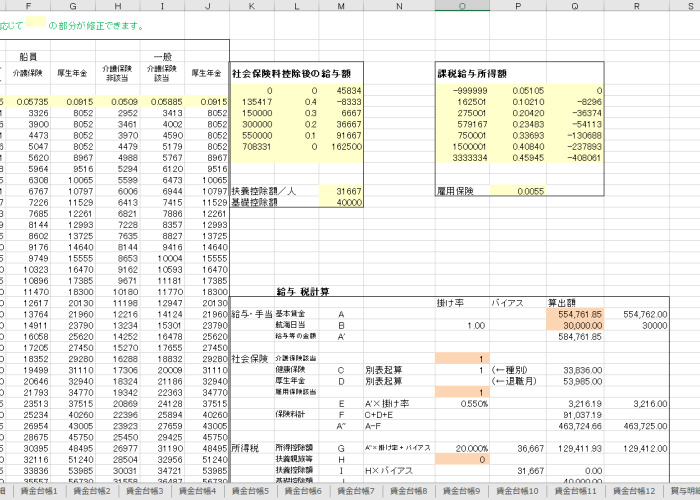
Task: Select the orange 扶養親族等 count cell
Action: pyautogui.click(x=462, y=459)
